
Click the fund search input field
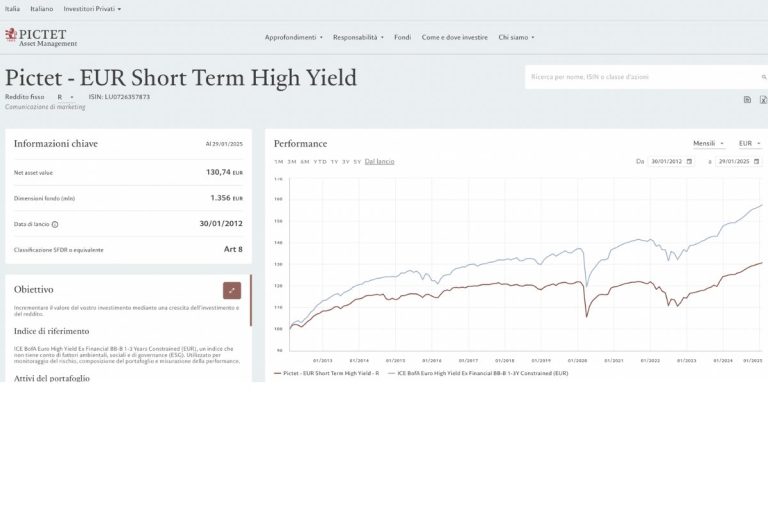point(640,77)
